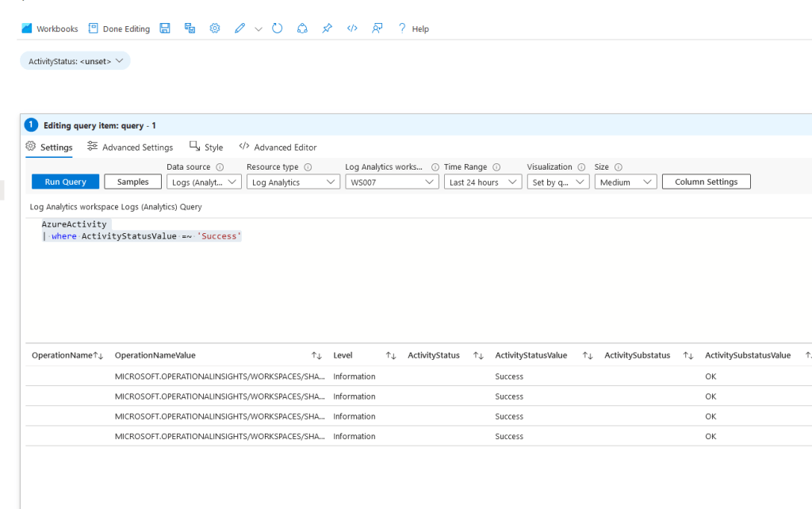Expand the ActivityStatus parameter dropdown

(x=75, y=61)
